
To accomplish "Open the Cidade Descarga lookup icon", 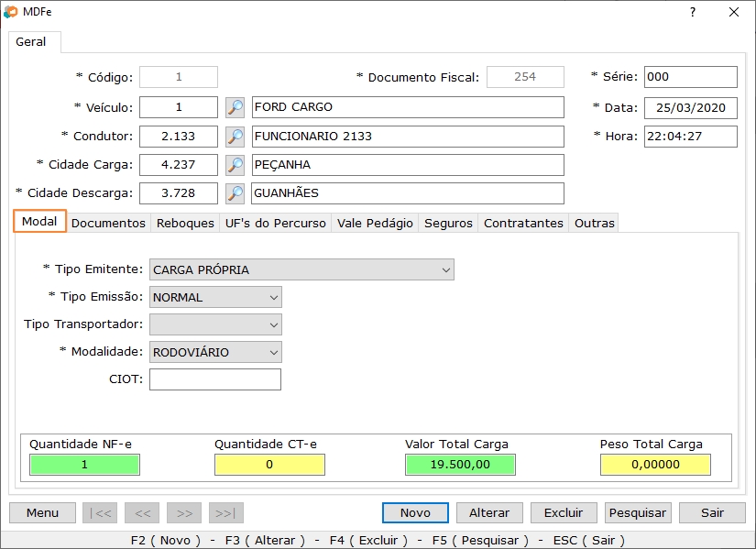I will pyautogui.click(x=234, y=192).
